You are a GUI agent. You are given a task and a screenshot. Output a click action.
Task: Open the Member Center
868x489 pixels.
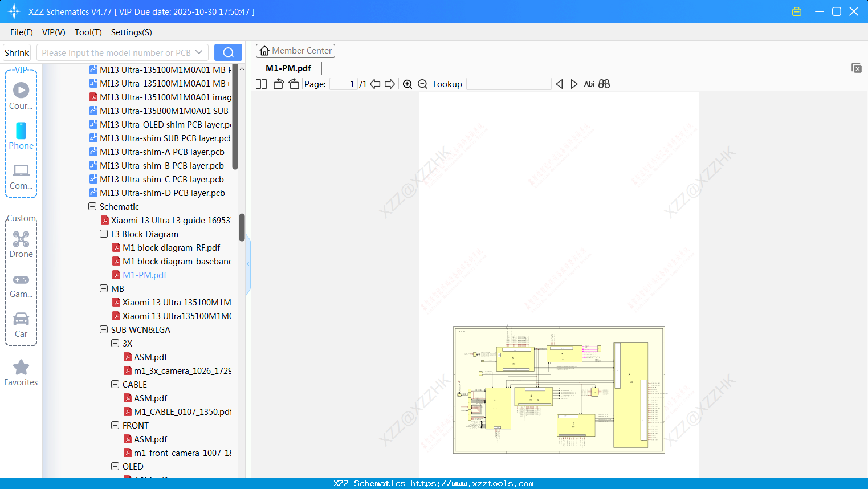(x=295, y=51)
